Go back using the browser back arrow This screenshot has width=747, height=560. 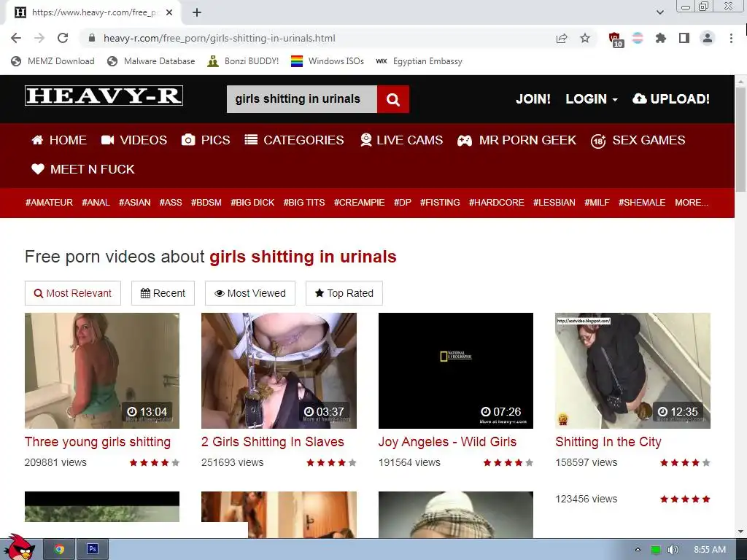click(x=16, y=38)
